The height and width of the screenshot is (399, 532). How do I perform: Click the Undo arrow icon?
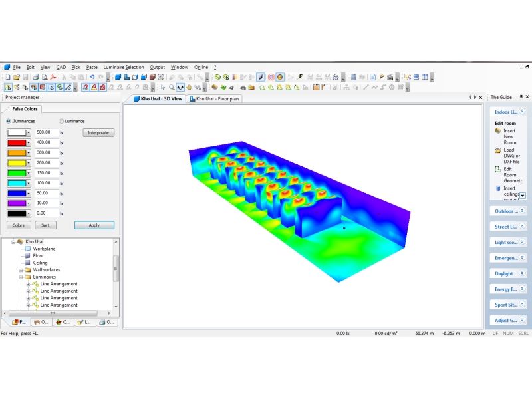click(x=92, y=77)
